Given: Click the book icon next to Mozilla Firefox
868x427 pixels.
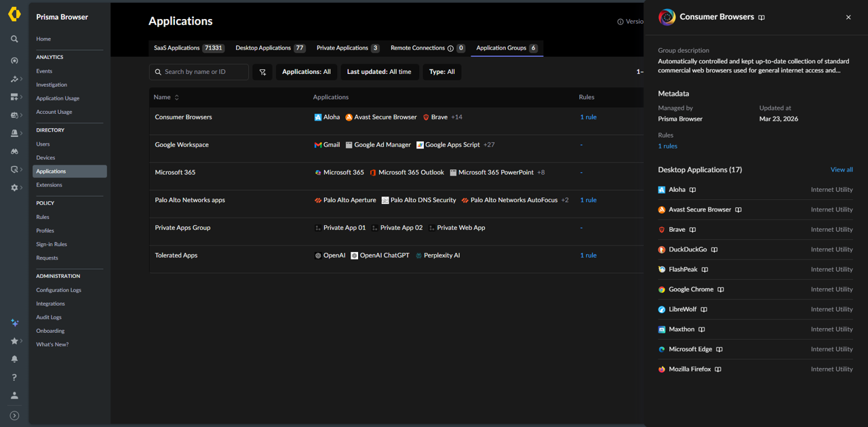Looking at the screenshot, I should [x=718, y=369].
